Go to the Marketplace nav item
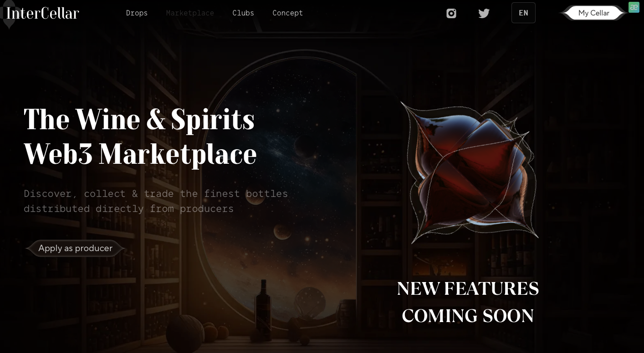 point(190,13)
